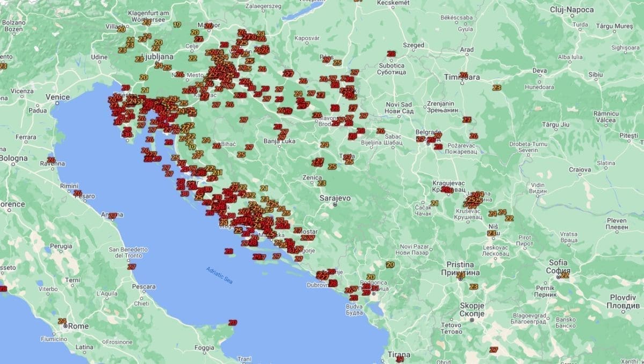Open the 19 marker east of Klagenfurt
644x364 pixels.
(x=177, y=25)
